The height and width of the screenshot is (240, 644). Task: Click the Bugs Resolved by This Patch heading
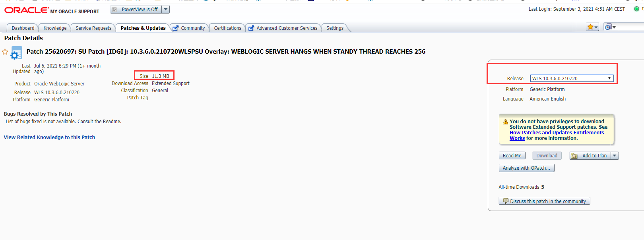click(38, 114)
